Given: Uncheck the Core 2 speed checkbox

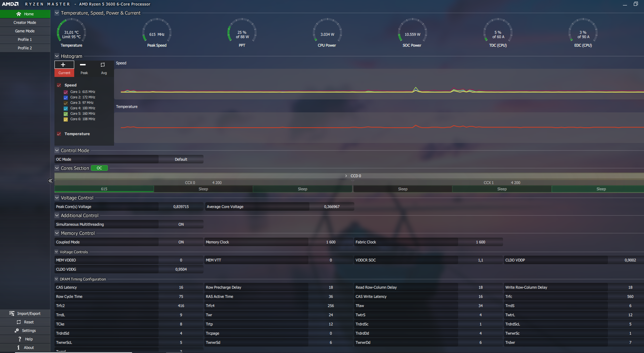Looking at the screenshot, I should [x=66, y=97].
